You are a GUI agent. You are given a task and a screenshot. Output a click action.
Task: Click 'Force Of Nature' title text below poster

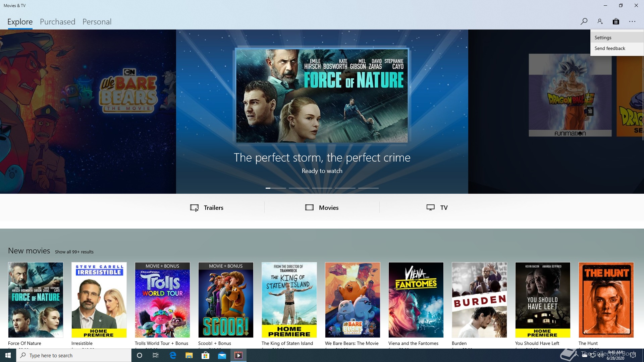point(24,343)
